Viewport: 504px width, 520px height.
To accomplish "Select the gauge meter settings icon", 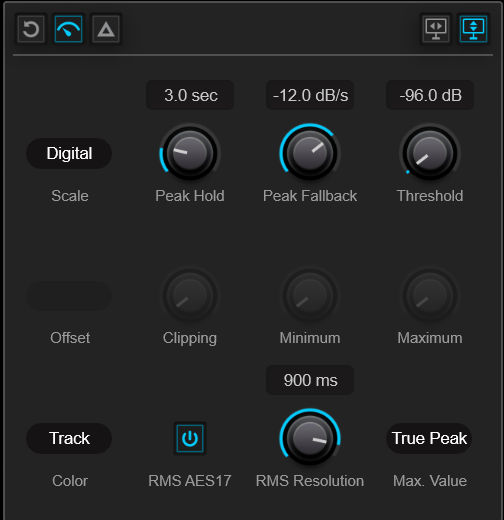I will coord(69,29).
